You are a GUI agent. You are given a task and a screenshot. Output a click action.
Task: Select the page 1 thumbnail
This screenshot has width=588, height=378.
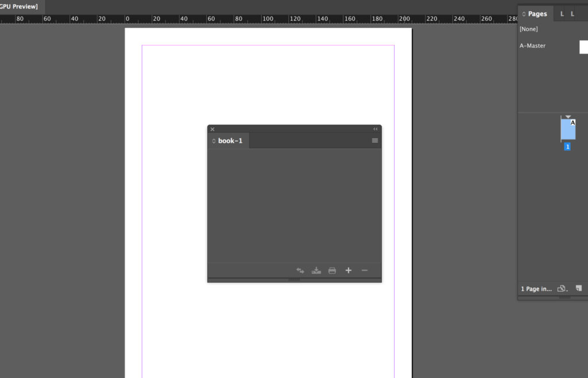[x=568, y=129]
